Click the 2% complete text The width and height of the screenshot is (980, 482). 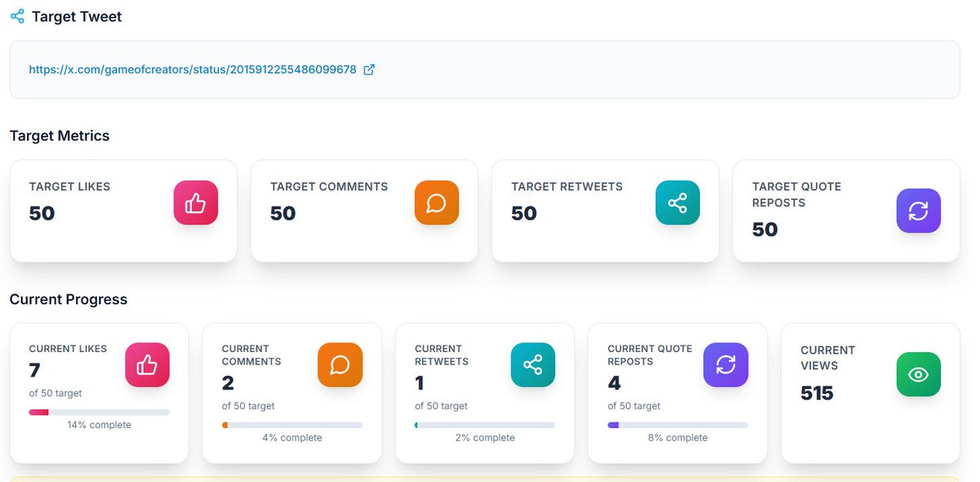pyautogui.click(x=485, y=438)
